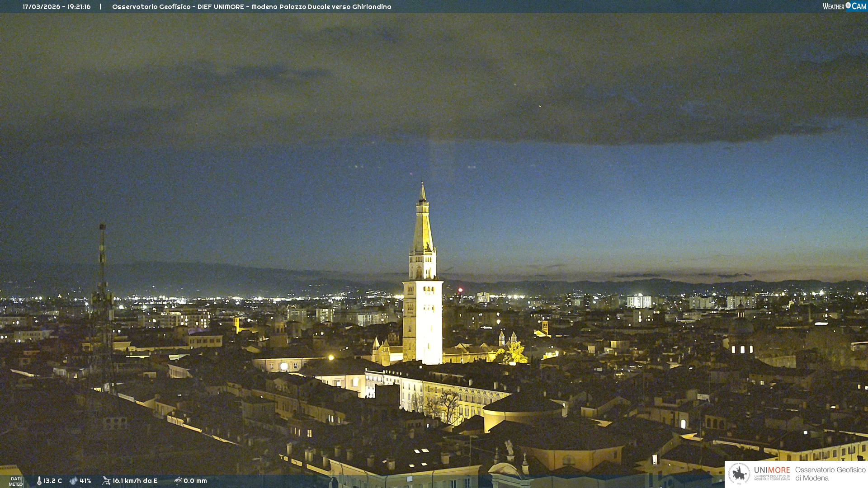Viewport: 868px width, 488px height.
Task: Select the 17/03/2026 date stamp
Action: [x=42, y=7]
